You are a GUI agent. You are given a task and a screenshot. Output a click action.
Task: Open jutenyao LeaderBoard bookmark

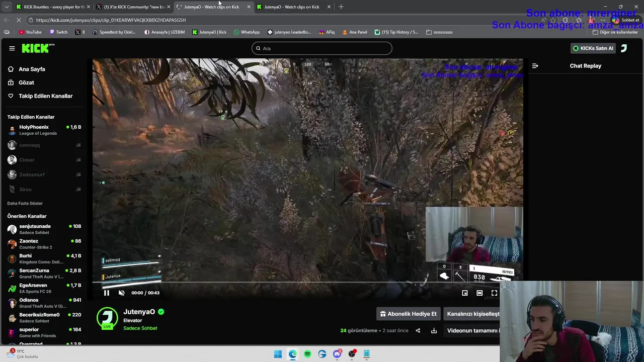pyautogui.click(x=289, y=32)
